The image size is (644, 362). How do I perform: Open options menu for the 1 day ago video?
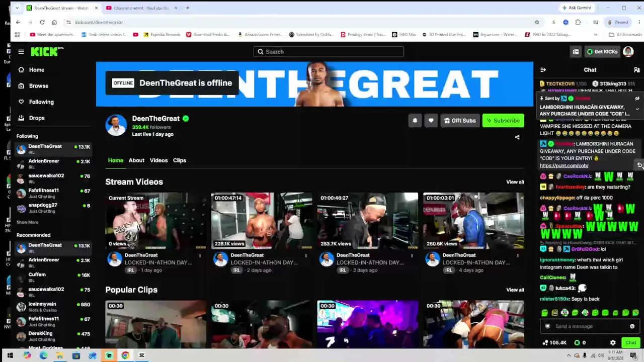tap(200, 256)
